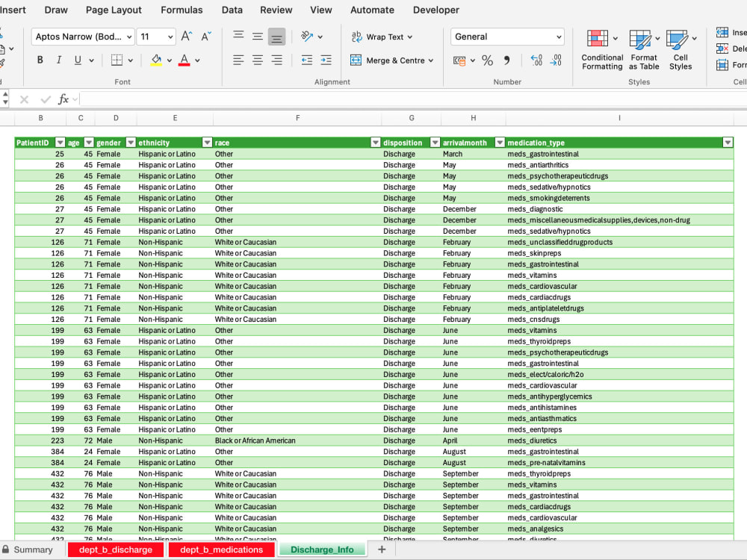This screenshot has width=747, height=560.
Task: Open the Wrap Text dropdown arrow
Action: click(409, 37)
